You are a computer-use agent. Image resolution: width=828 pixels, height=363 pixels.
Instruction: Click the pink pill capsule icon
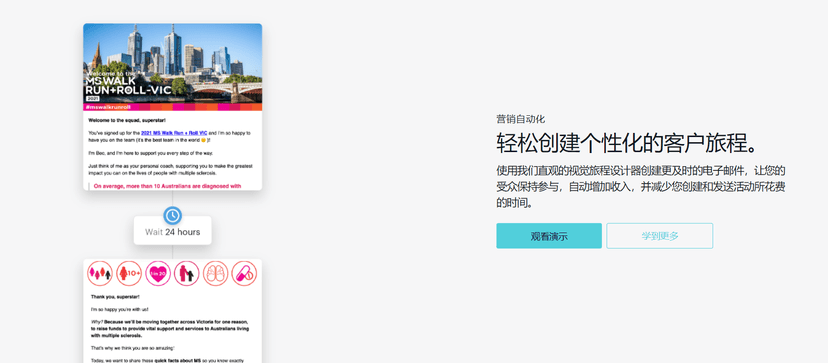click(244, 274)
